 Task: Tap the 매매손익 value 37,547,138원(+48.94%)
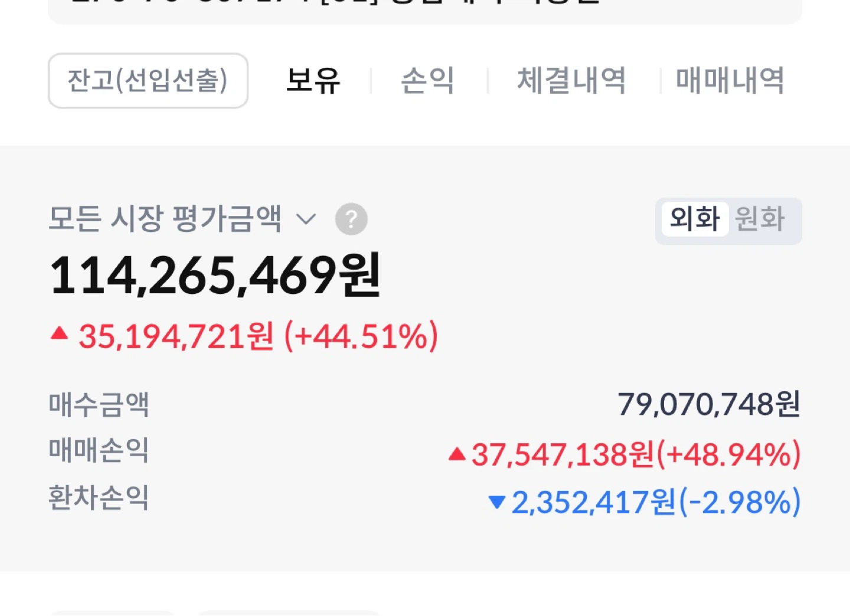(x=636, y=454)
